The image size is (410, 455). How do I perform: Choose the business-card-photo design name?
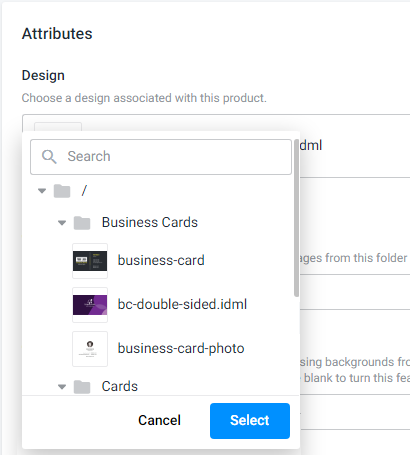(181, 348)
